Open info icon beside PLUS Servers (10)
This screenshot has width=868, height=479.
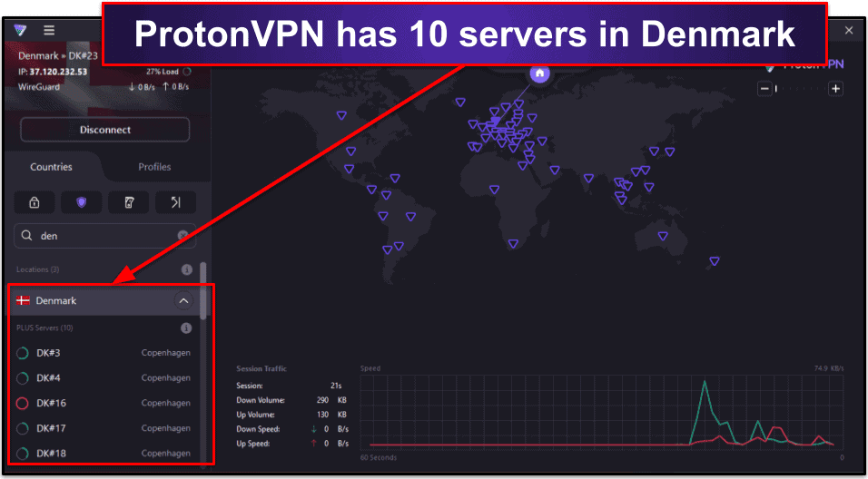click(x=186, y=328)
